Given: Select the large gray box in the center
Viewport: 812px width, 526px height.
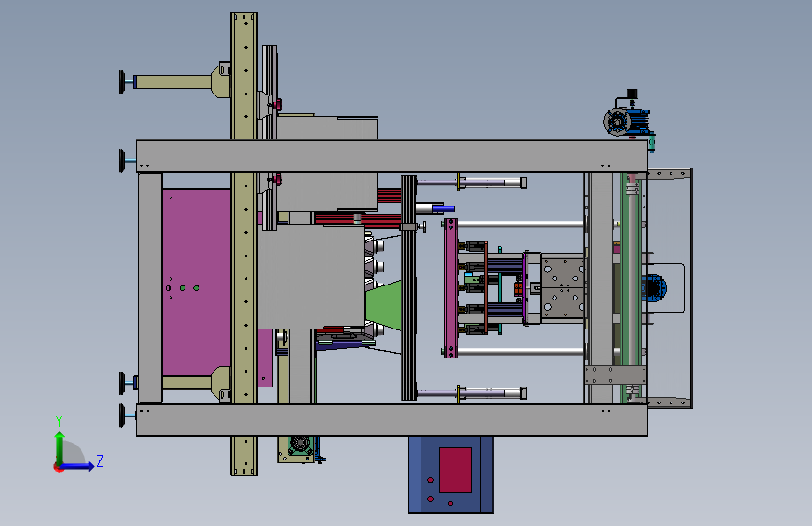Looking at the screenshot, I should (x=311, y=276).
